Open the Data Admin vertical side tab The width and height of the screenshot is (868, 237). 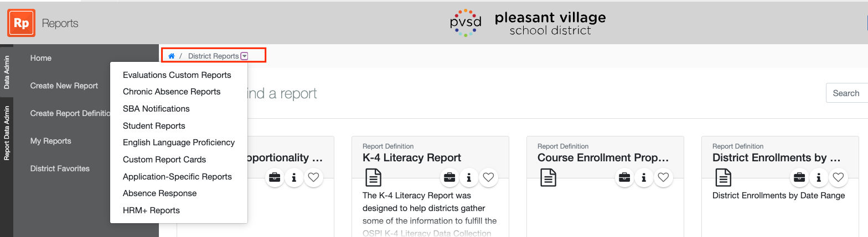(7, 72)
